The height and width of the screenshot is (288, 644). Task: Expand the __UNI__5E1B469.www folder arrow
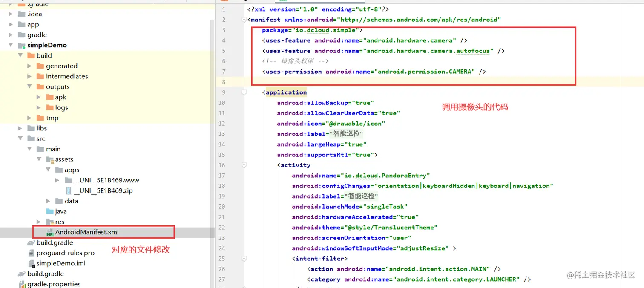(57, 180)
